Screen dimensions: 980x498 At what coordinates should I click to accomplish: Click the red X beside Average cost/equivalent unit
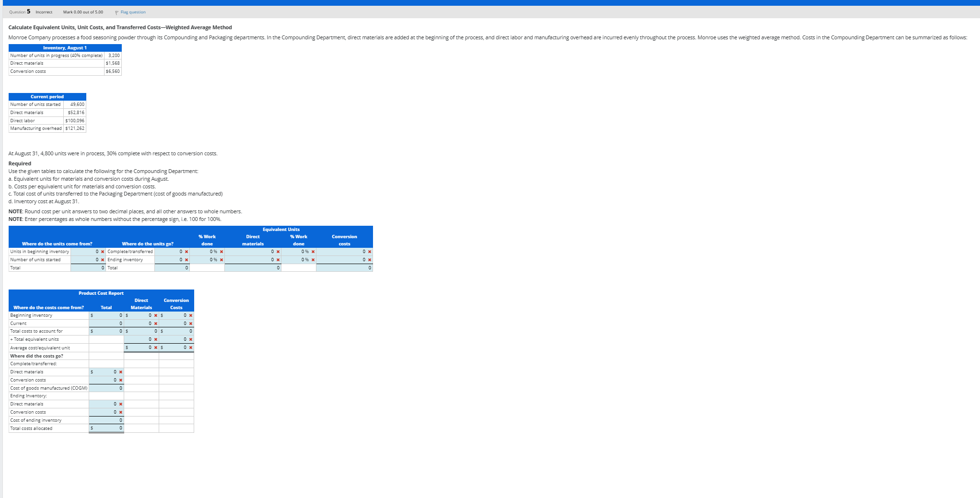pos(155,347)
